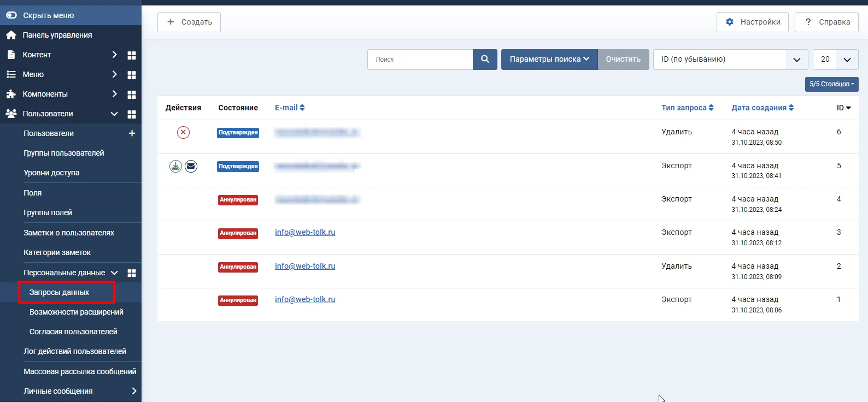Open Меню dashboard grid icon

(132, 75)
